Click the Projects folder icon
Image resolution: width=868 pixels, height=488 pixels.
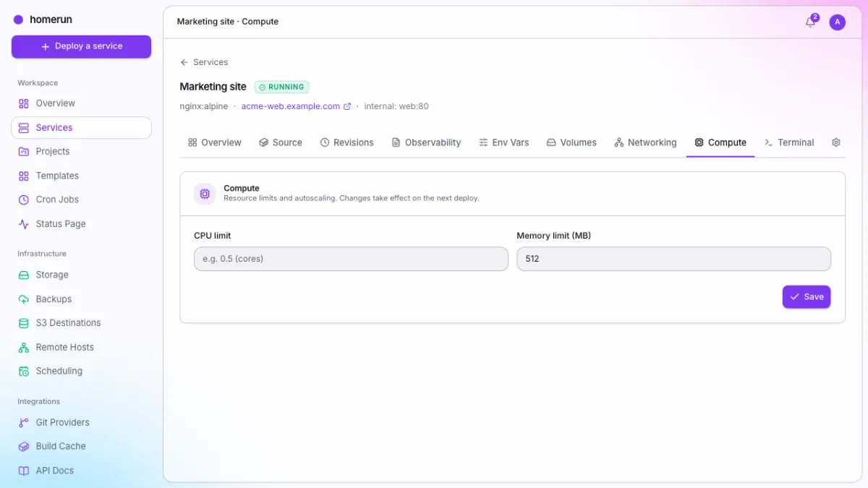[24, 152]
